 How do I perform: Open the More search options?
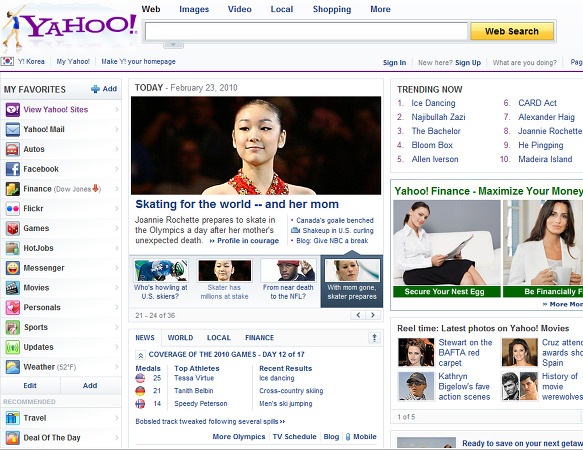(380, 9)
